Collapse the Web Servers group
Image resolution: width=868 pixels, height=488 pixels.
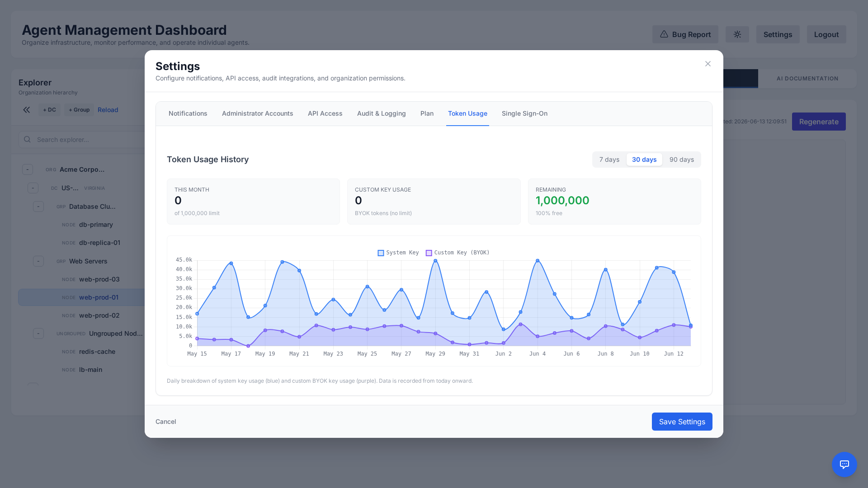pos(38,261)
